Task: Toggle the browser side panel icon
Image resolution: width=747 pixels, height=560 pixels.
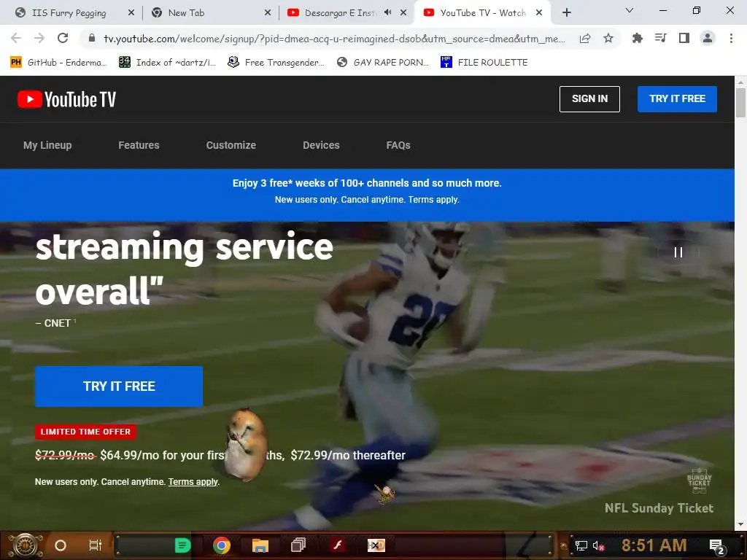Action: point(684,38)
